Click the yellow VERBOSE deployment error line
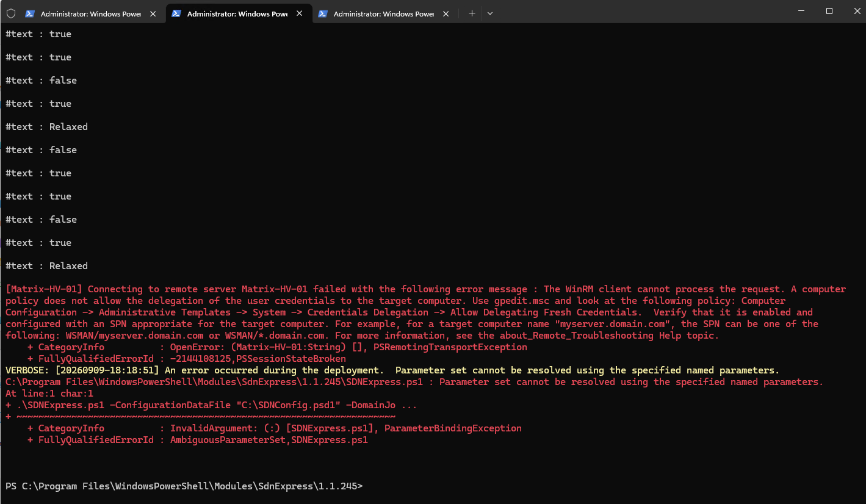Screen dimensions: 866x504 [392, 370]
